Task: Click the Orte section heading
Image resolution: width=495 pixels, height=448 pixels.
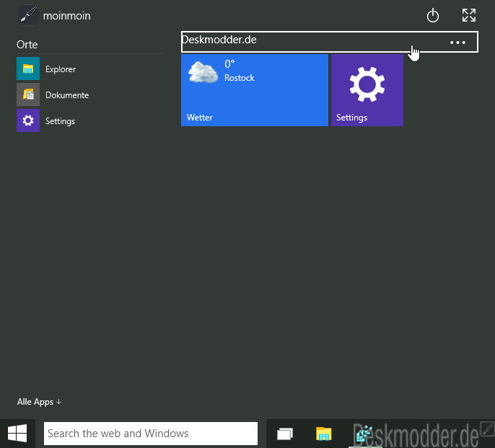Action: point(27,45)
